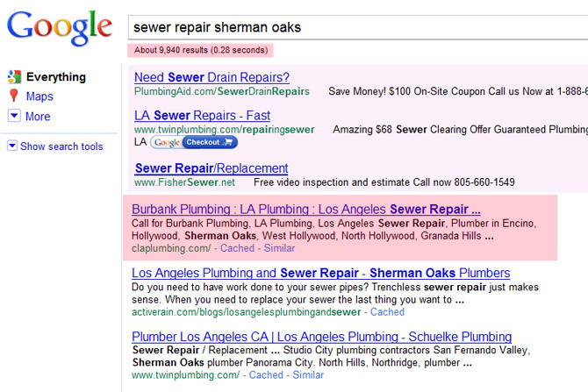Expand the More options arrow
The width and height of the screenshot is (588, 392).
point(14,116)
